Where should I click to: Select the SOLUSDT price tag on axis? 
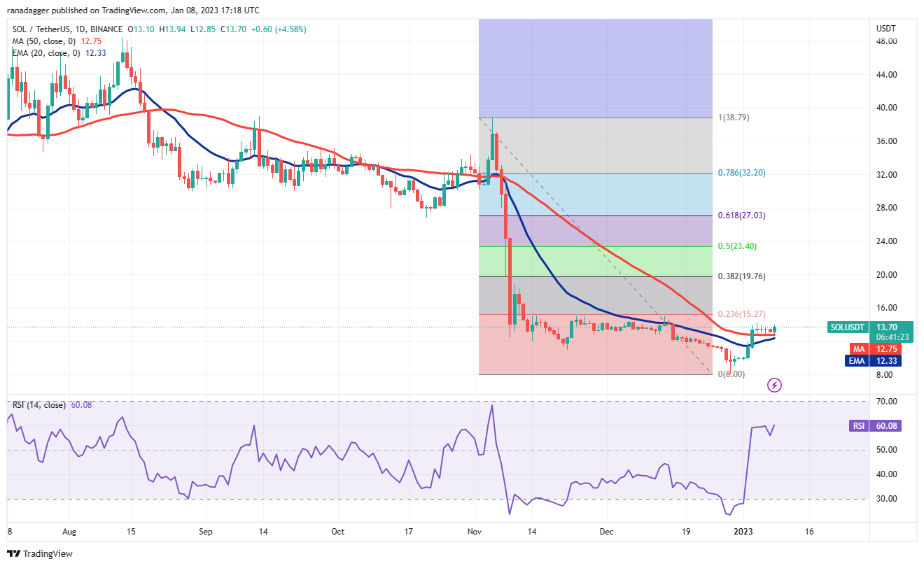tap(849, 327)
